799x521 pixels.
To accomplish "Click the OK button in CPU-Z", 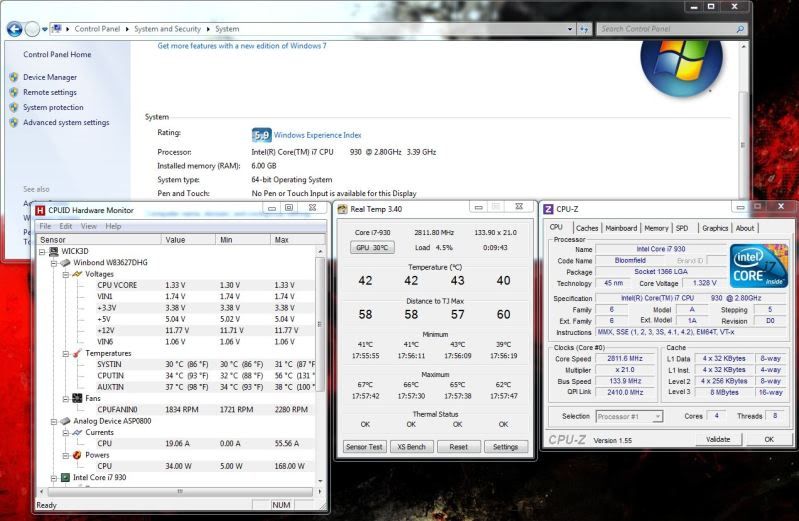I will pos(769,439).
